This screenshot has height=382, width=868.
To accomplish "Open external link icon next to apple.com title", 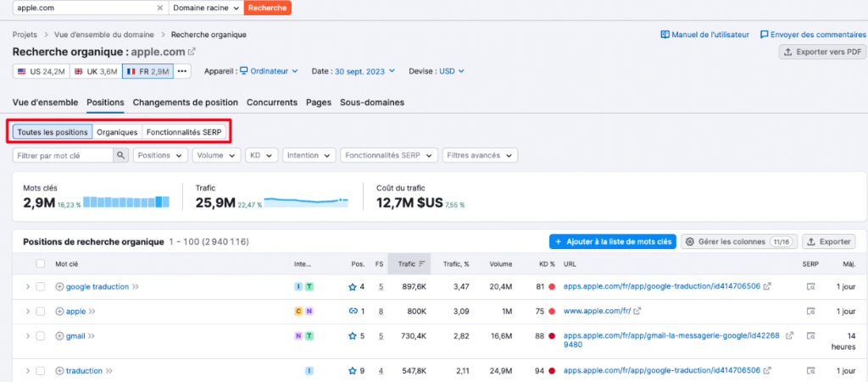I will click(192, 52).
